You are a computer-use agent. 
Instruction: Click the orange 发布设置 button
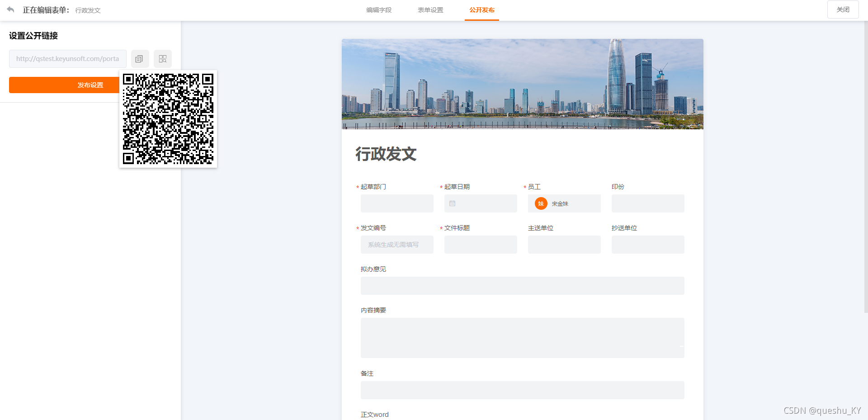[x=89, y=85]
